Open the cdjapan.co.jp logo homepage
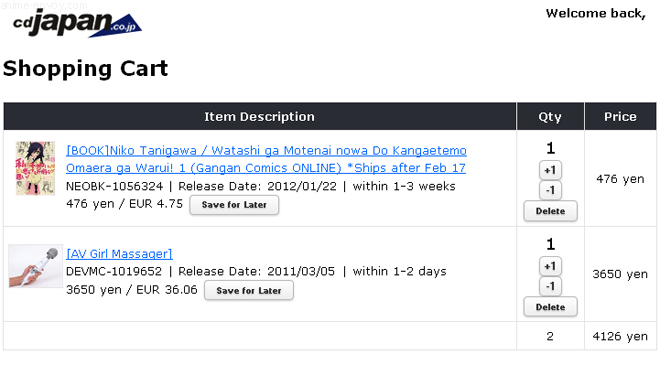The height and width of the screenshot is (365, 660). point(77,24)
